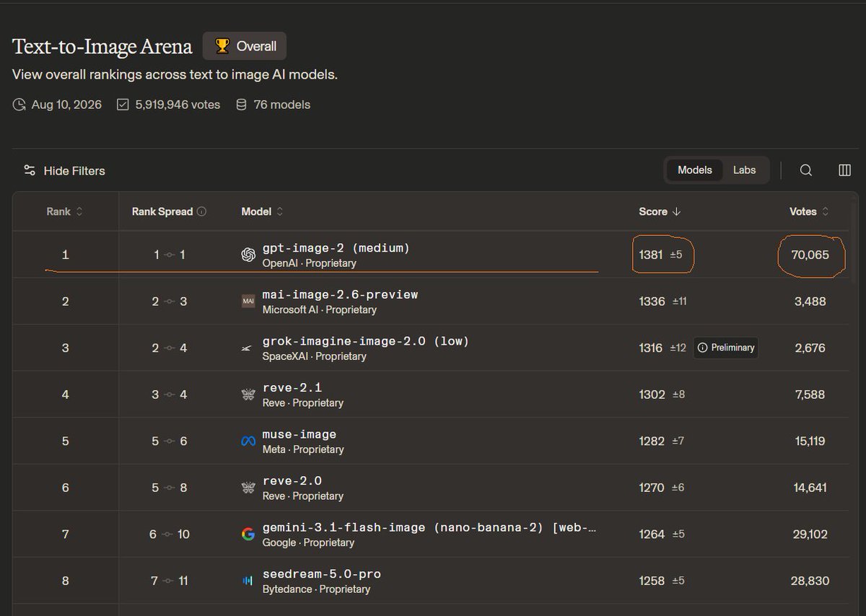Sort by the Model column header
The height and width of the screenshot is (616, 866).
point(262,211)
